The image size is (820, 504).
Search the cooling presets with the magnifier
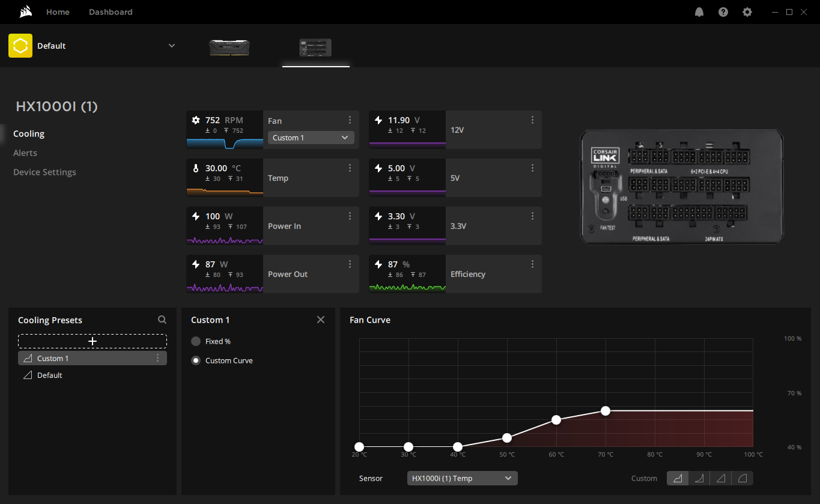click(162, 320)
